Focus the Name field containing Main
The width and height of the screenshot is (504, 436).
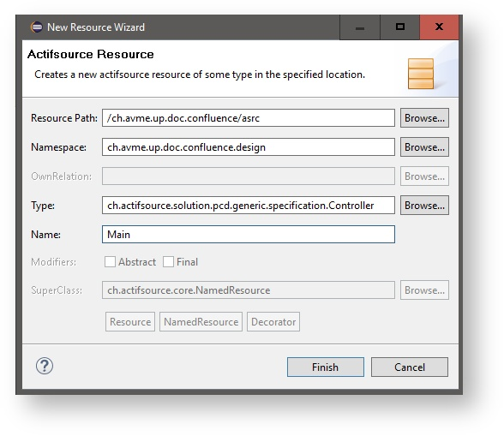pyautogui.click(x=249, y=234)
